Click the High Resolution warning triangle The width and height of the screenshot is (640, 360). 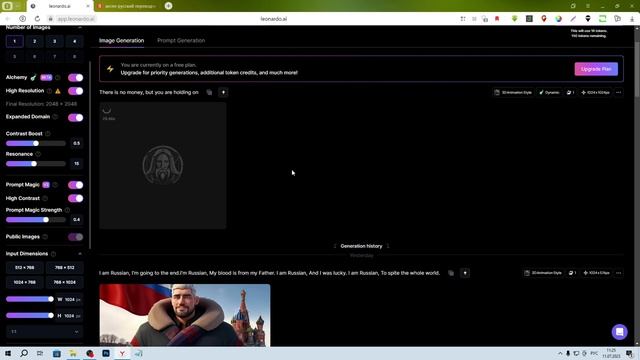click(x=58, y=91)
